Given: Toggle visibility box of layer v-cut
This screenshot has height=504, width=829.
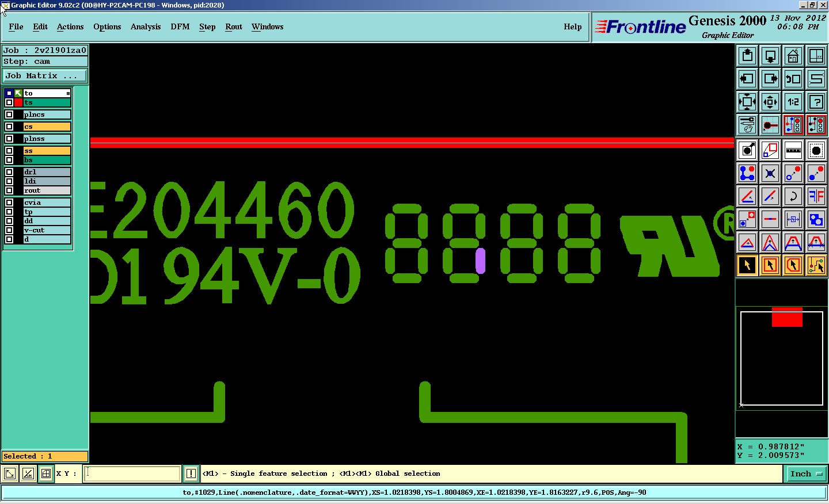Looking at the screenshot, I should coord(9,230).
